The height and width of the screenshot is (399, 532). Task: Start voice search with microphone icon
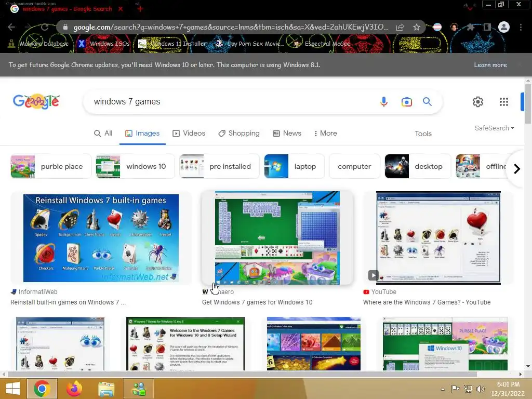pyautogui.click(x=384, y=101)
